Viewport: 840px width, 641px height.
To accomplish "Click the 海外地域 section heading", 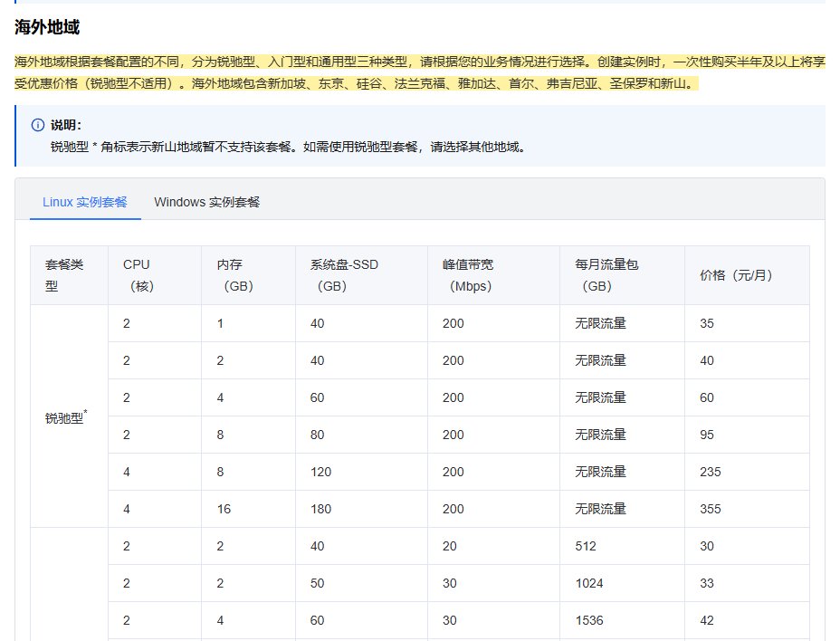I will pos(47,27).
